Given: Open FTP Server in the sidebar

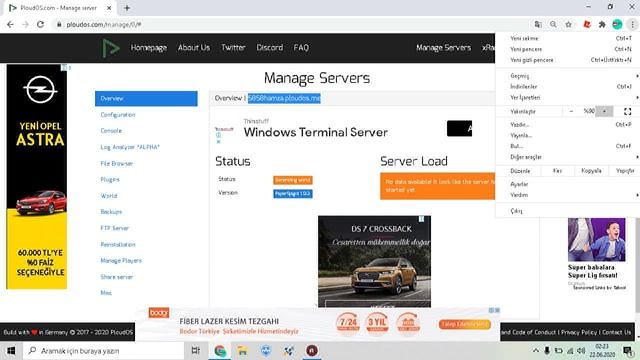Looking at the screenshot, I should [x=114, y=228].
